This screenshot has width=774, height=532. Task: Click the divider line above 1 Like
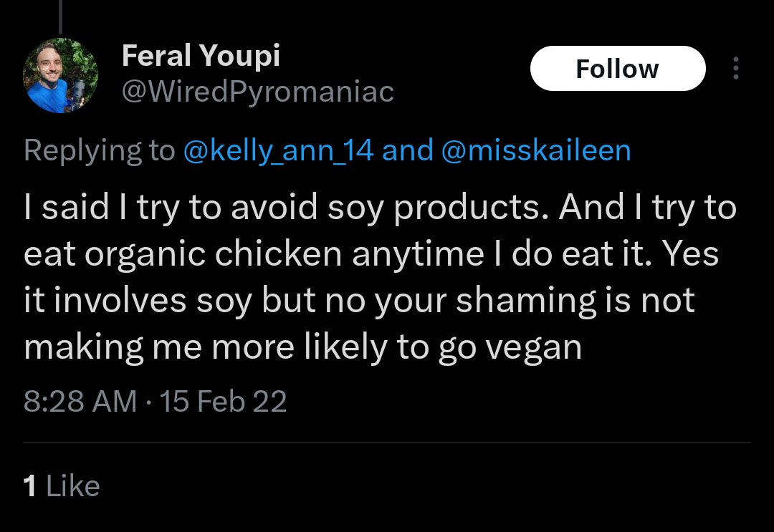[x=387, y=442]
